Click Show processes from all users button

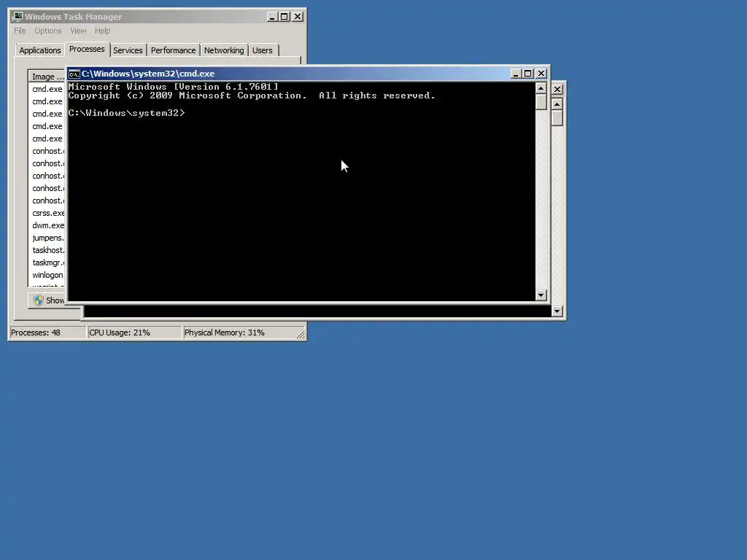click(x=47, y=300)
